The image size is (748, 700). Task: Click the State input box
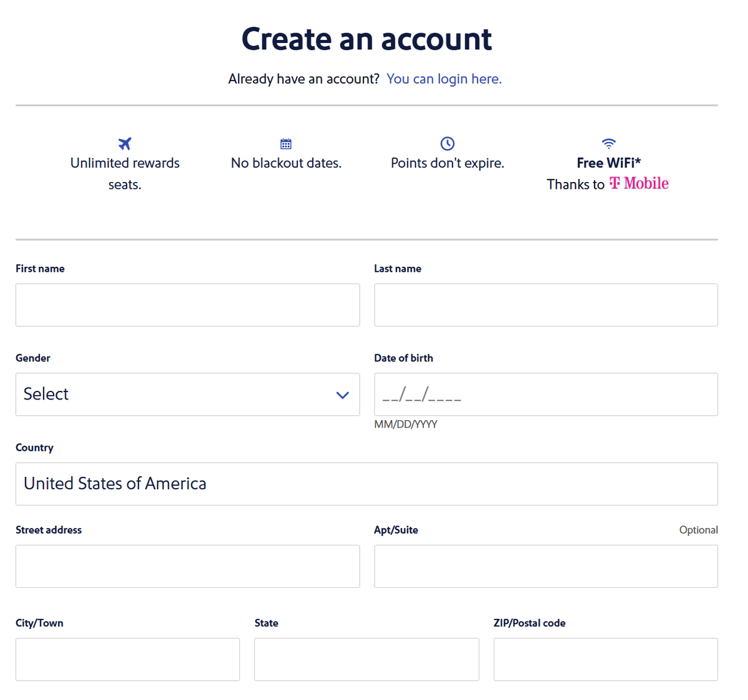point(367,659)
